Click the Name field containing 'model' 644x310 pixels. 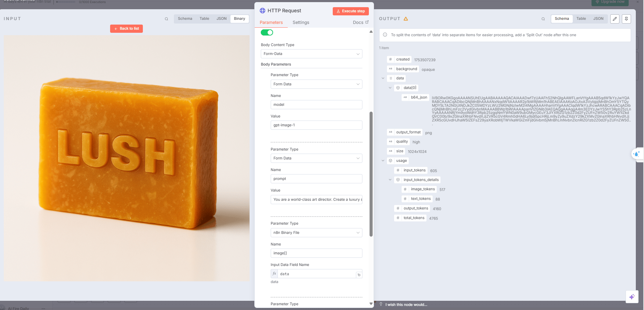pos(316,105)
